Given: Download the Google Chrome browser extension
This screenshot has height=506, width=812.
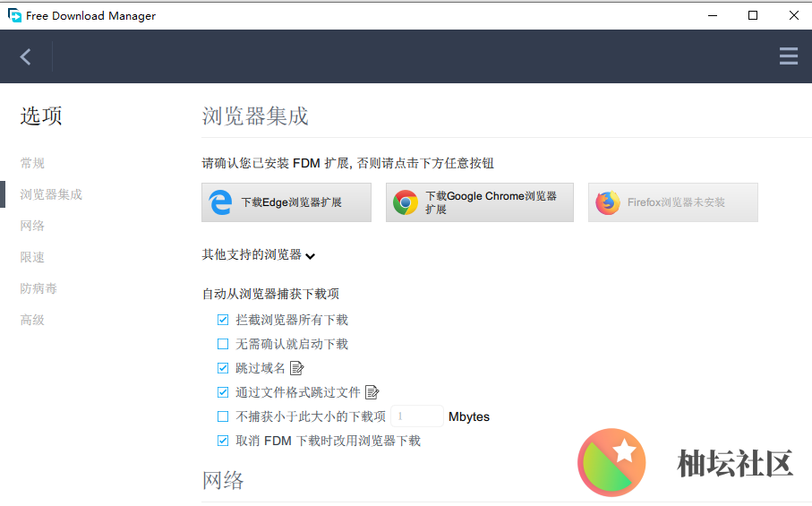Looking at the screenshot, I should [x=480, y=202].
